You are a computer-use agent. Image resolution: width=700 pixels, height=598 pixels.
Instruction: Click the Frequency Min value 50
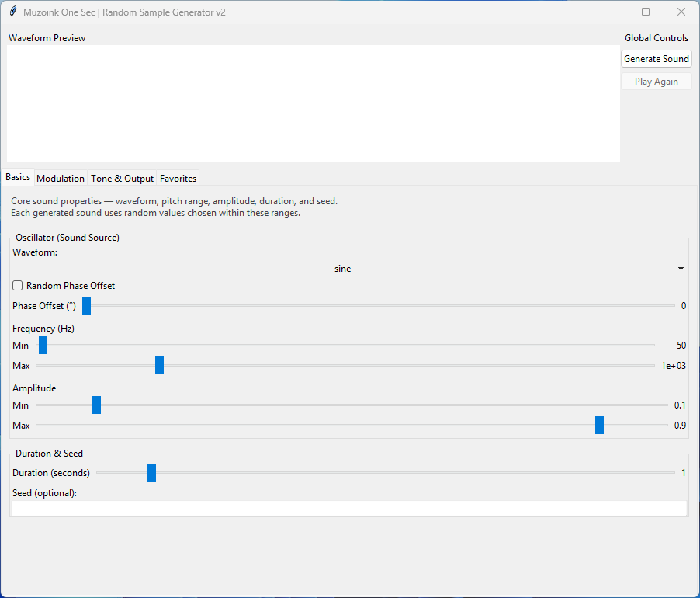[x=681, y=346]
